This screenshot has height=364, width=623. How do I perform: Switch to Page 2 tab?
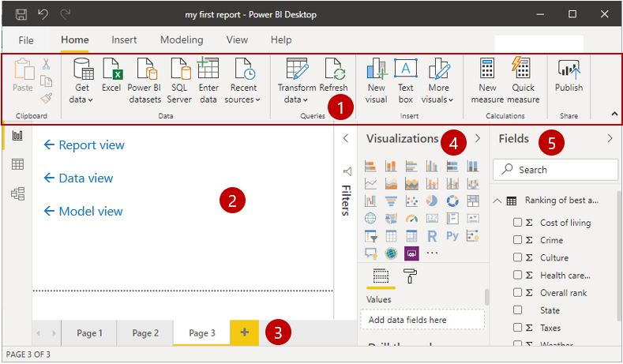pyautogui.click(x=145, y=333)
